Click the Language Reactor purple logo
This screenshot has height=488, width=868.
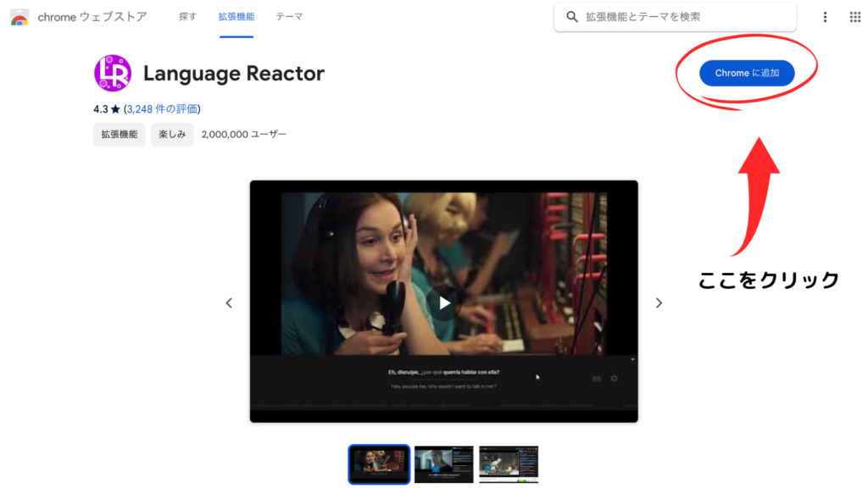113,73
